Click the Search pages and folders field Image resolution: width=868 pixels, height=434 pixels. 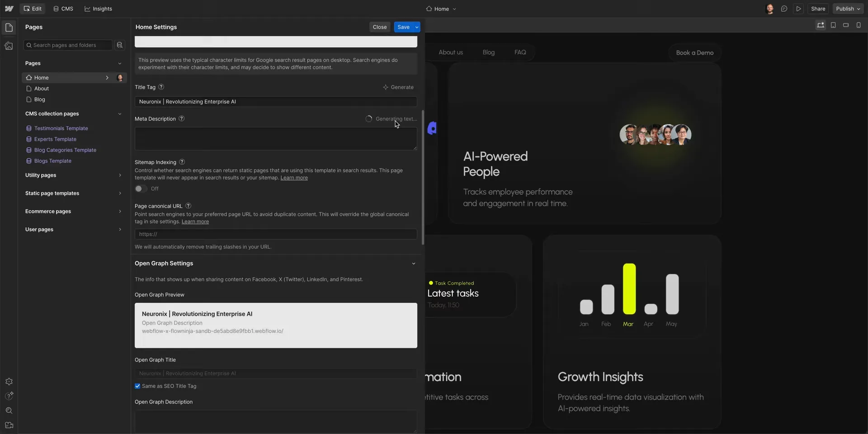68,45
